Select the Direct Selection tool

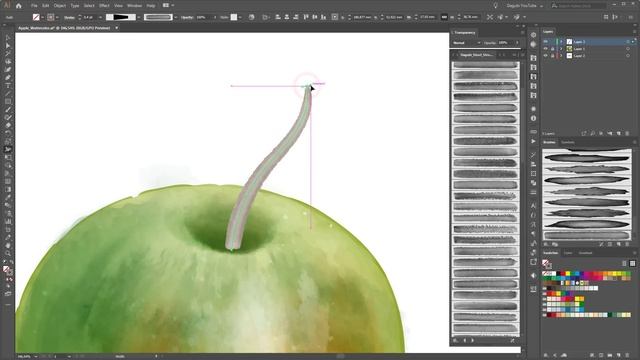tap(8, 46)
